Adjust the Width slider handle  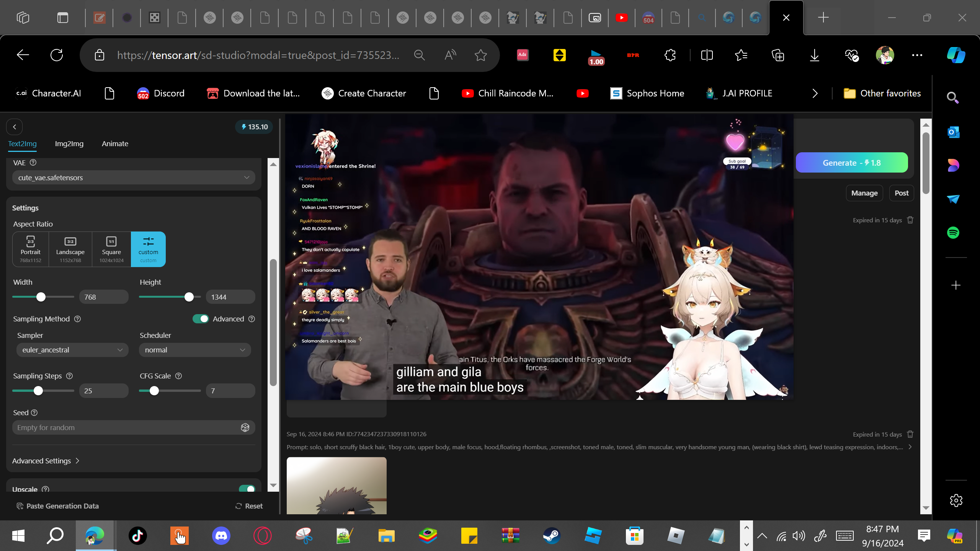pos(41,297)
